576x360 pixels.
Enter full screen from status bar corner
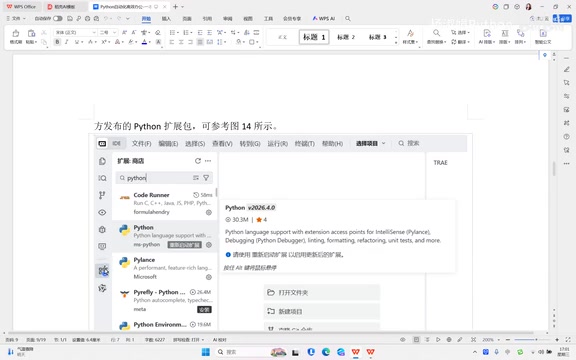[568, 340]
